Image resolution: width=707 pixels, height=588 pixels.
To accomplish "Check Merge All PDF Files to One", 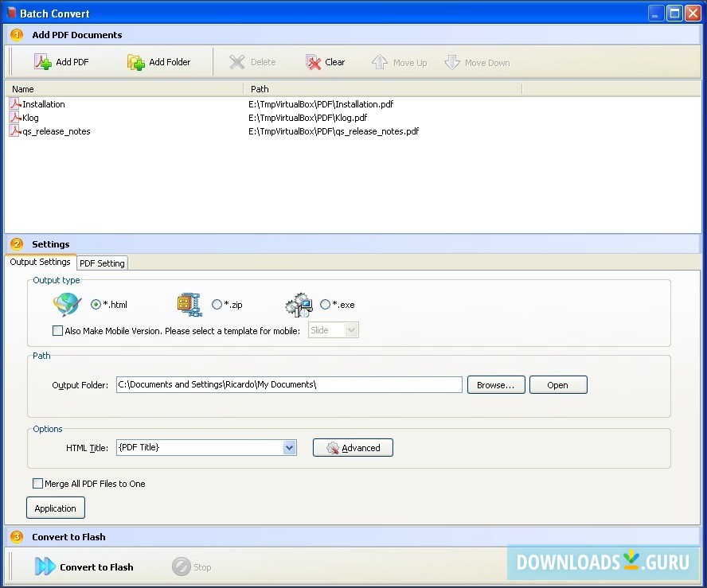I will (37, 483).
